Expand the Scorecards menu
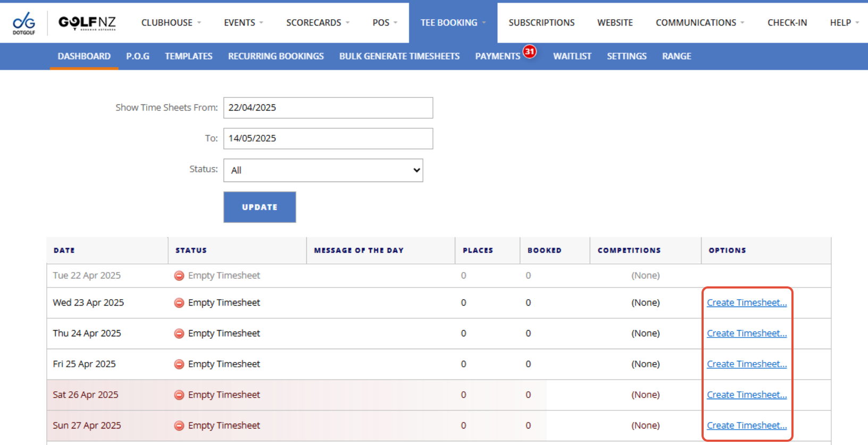Image resolution: width=868 pixels, height=445 pixels. point(318,23)
